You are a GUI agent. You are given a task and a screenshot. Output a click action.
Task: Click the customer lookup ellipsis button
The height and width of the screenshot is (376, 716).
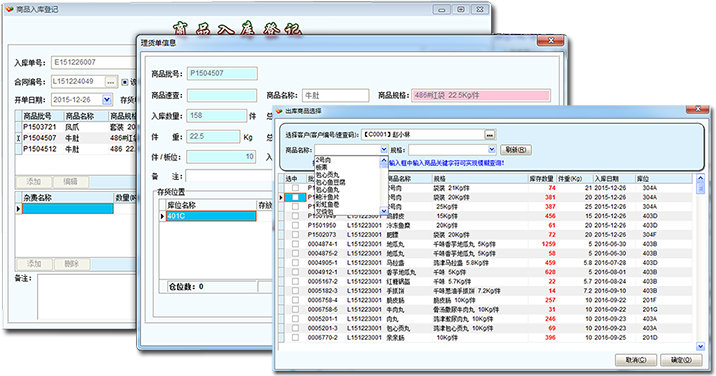[490, 135]
